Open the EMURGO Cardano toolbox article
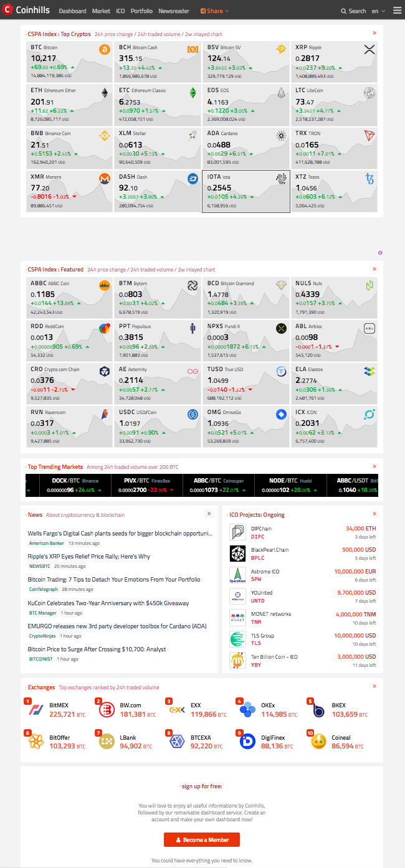 [117, 626]
